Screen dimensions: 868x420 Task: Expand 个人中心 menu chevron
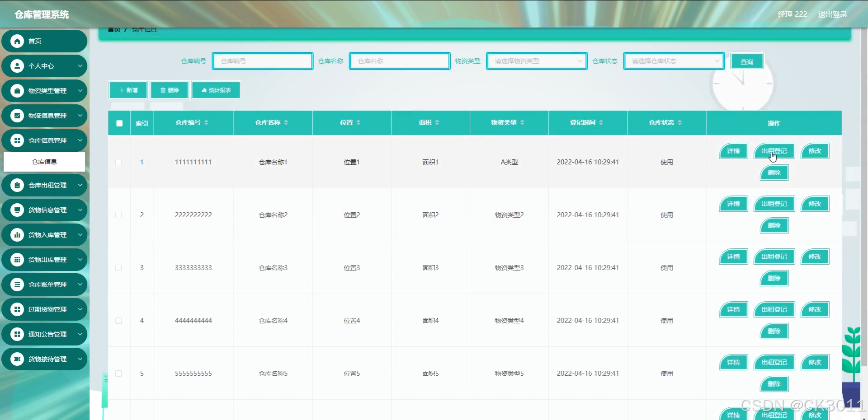coord(80,66)
